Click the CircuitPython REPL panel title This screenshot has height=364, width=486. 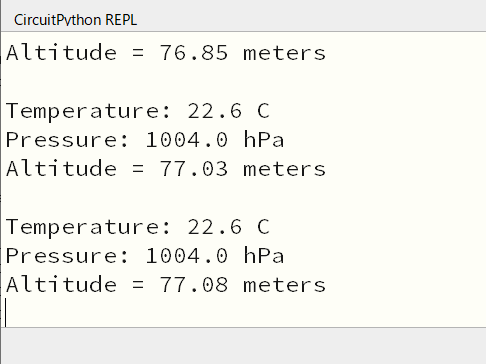click(x=75, y=20)
